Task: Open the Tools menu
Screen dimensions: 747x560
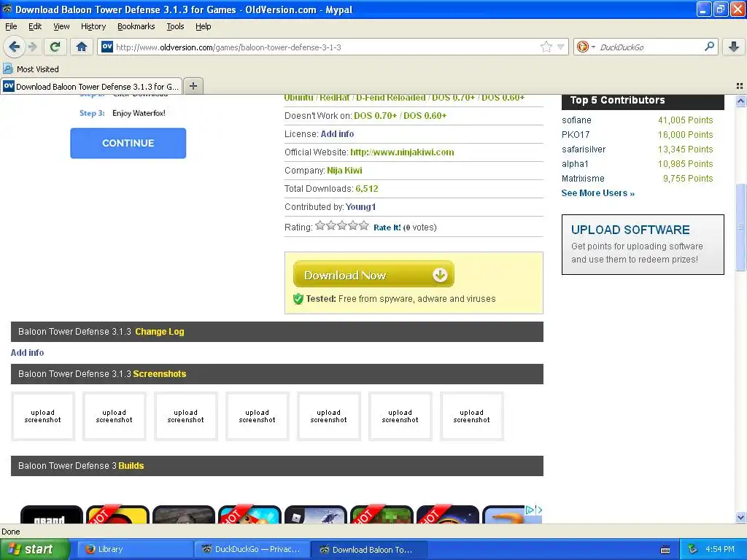Action: (x=175, y=26)
